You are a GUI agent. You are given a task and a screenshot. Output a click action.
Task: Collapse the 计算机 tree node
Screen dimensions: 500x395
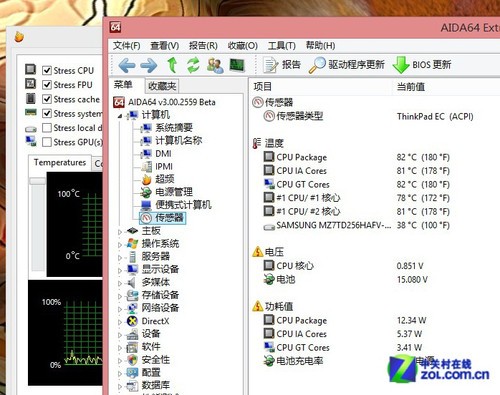click(120, 116)
